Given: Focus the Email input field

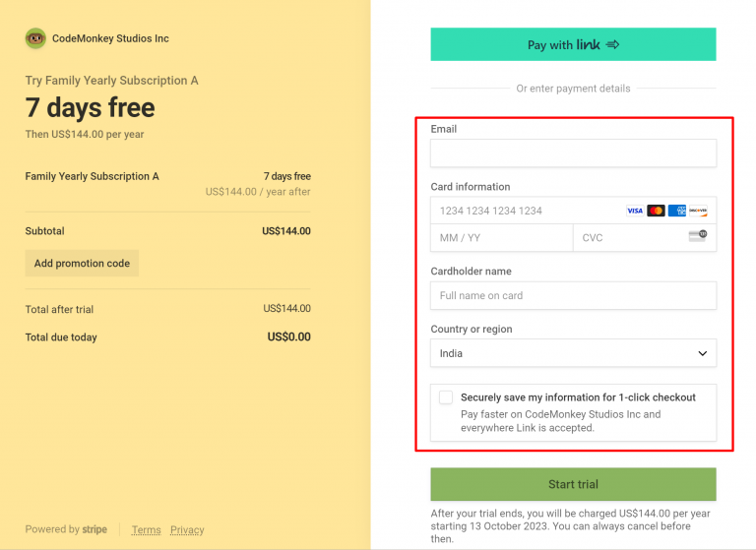Looking at the screenshot, I should [573, 153].
